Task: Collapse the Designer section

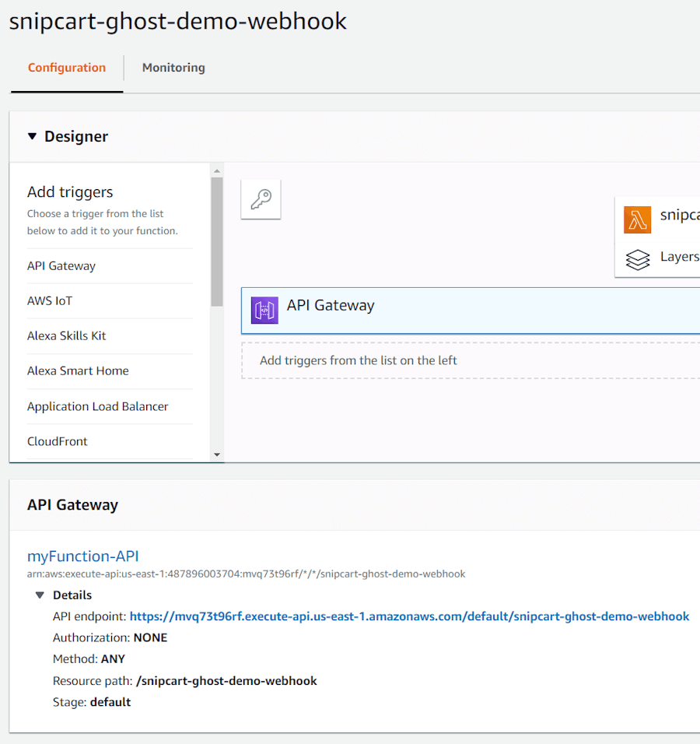Action: pos(32,137)
